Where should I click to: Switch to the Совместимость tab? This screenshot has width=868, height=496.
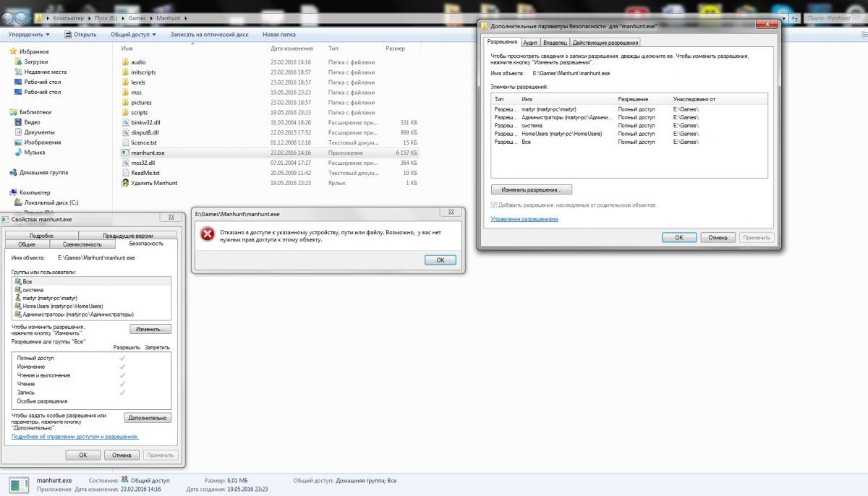82,244
